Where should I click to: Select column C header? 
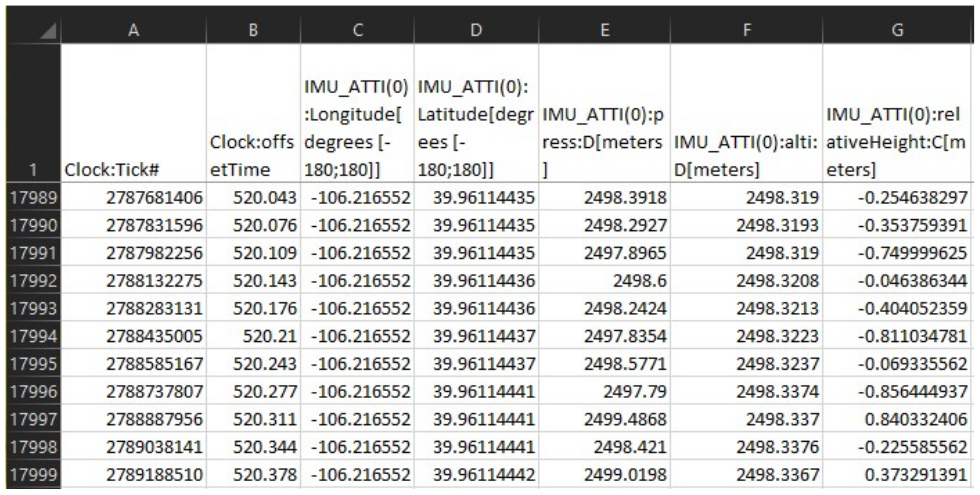coord(357,30)
